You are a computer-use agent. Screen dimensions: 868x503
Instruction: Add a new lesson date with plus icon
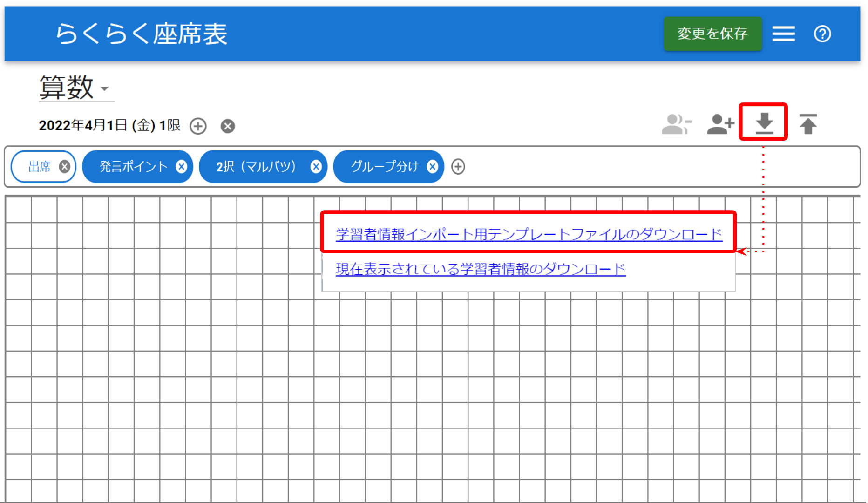198,126
